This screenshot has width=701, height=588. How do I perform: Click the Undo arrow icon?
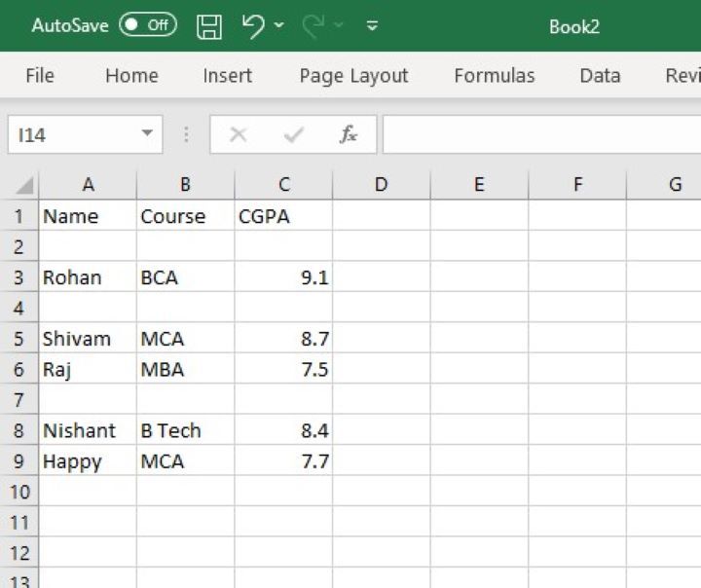point(253,26)
